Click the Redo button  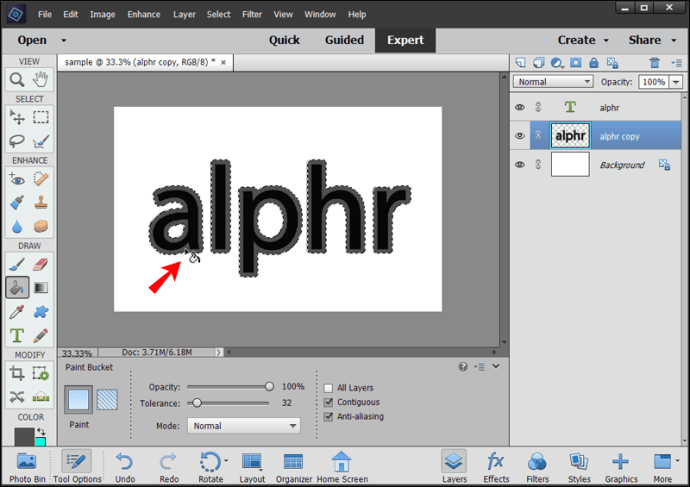pyautogui.click(x=169, y=468)
